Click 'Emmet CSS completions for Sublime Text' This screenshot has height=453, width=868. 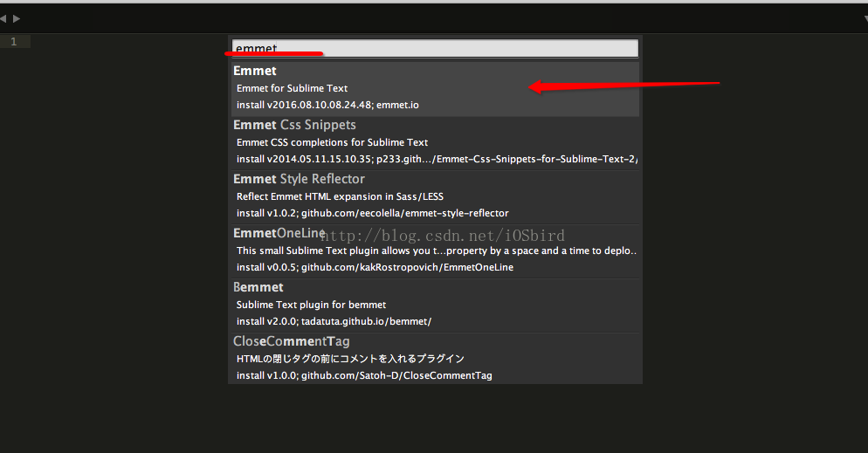pos(332,142)
